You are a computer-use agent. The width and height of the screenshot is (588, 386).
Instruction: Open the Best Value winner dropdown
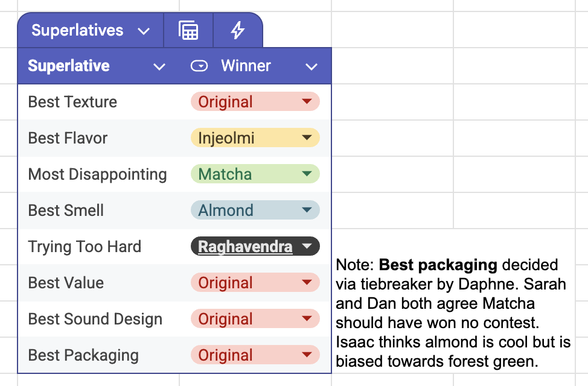pos(307,283)
